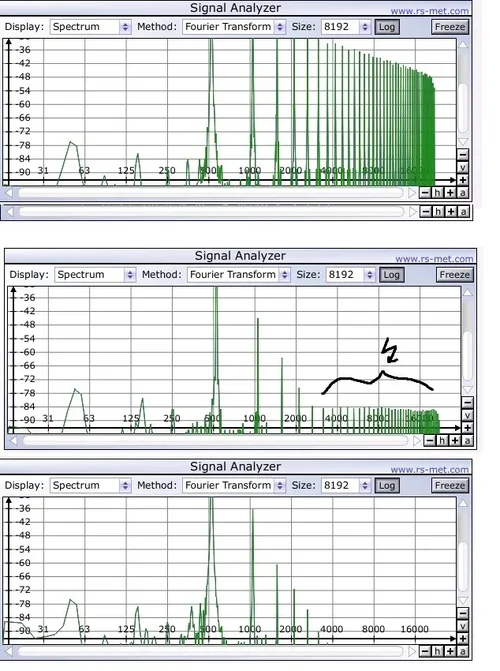Click the 'h' horizontal zoom button in top analyzer
This screenshot has height=671, width=500.
[437, 193]
